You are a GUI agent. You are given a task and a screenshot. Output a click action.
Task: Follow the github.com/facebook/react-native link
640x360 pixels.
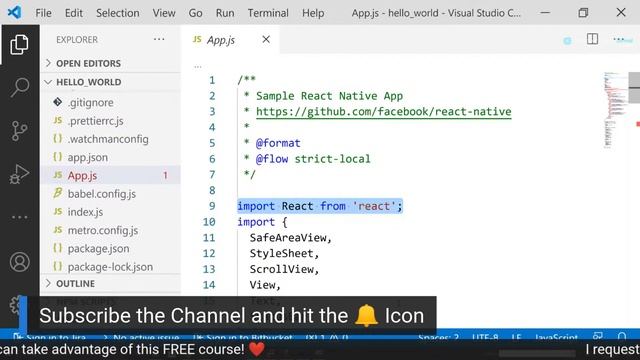383,111
